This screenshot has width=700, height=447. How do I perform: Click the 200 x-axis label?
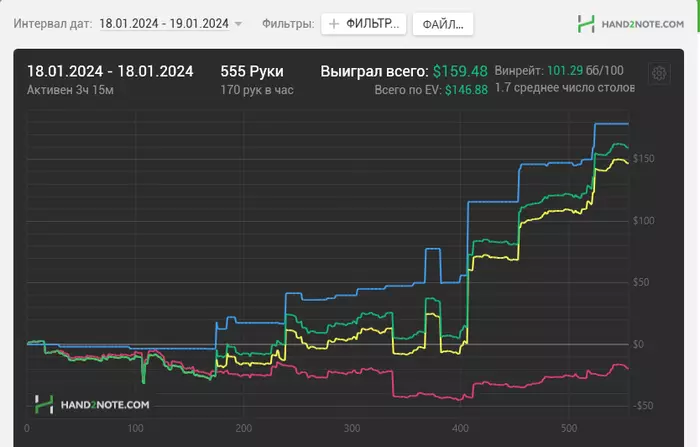(244, 429)
